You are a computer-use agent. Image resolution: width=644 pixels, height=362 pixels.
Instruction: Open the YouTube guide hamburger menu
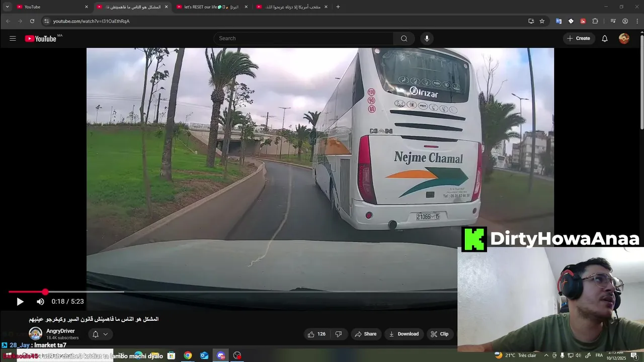13,38
